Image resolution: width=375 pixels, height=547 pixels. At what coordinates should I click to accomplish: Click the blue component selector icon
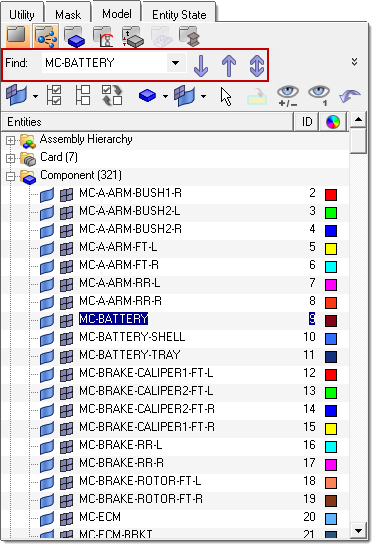[147, 95]
